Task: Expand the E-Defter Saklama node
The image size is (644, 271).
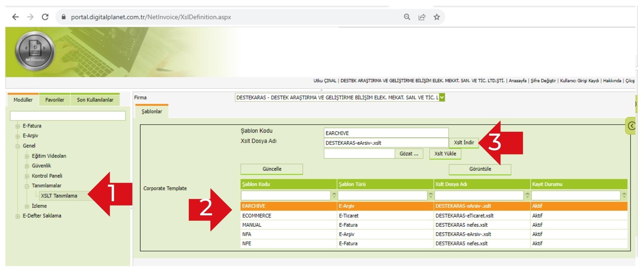Action: [18, 216]
